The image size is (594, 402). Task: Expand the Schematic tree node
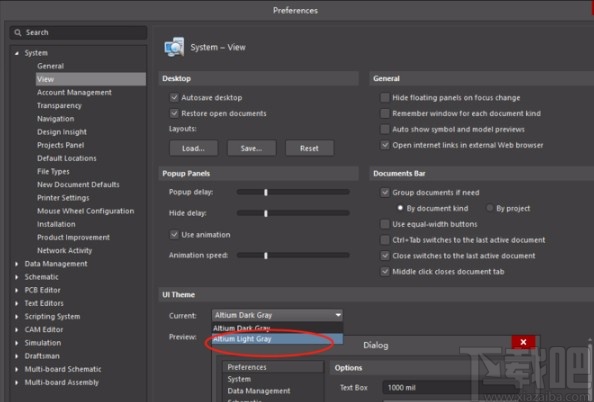[17, 277]
